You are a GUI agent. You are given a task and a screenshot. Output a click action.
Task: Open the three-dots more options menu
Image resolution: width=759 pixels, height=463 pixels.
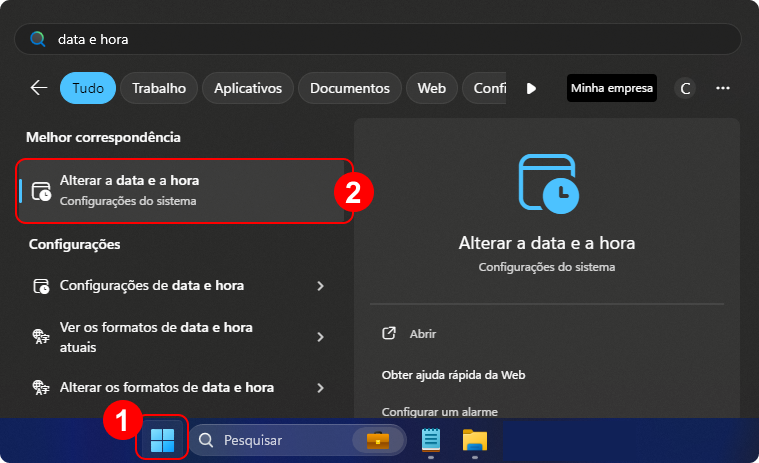723,88
